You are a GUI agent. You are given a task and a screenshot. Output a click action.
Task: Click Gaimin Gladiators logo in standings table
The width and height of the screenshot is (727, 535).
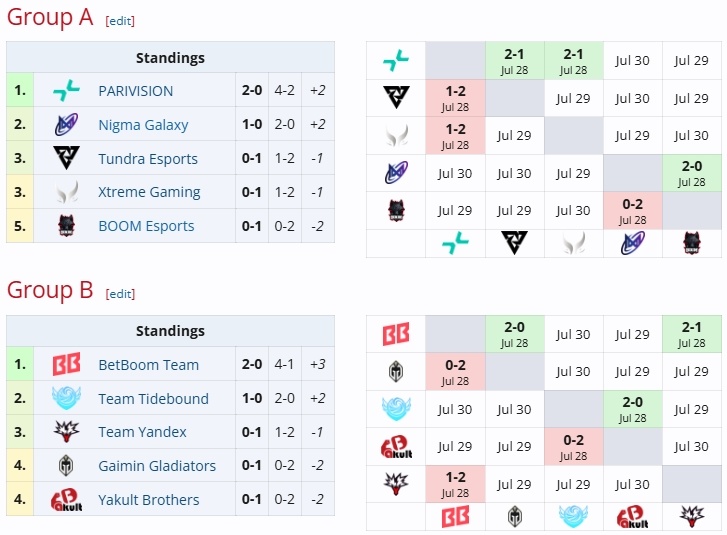pyautogui.click(x=66, y=465)
